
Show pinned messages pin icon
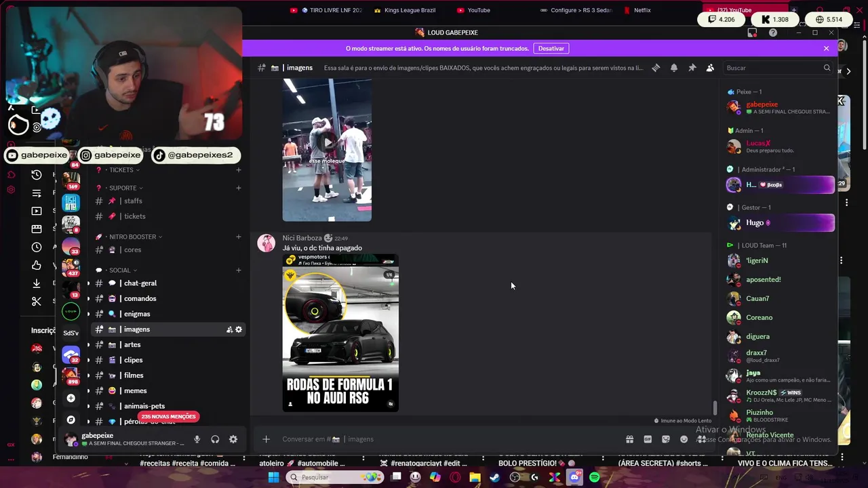click(692, 68)
